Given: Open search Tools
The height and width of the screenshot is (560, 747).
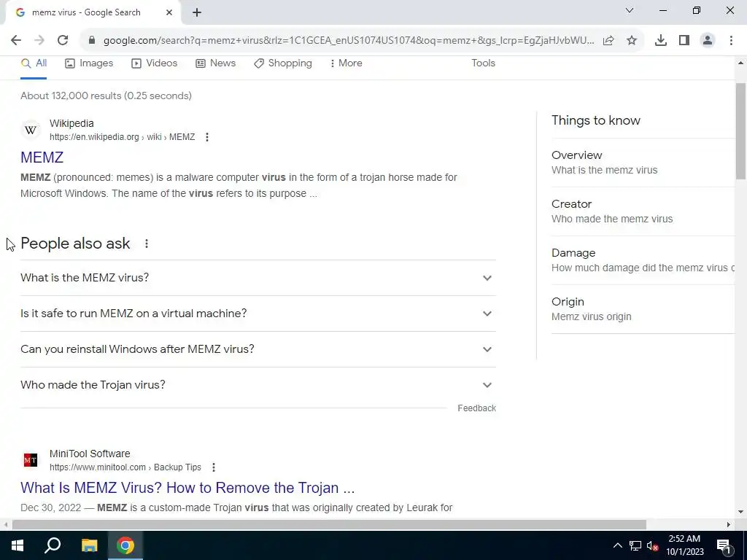Looking at the screenshot, I should (x=483, y=63).
